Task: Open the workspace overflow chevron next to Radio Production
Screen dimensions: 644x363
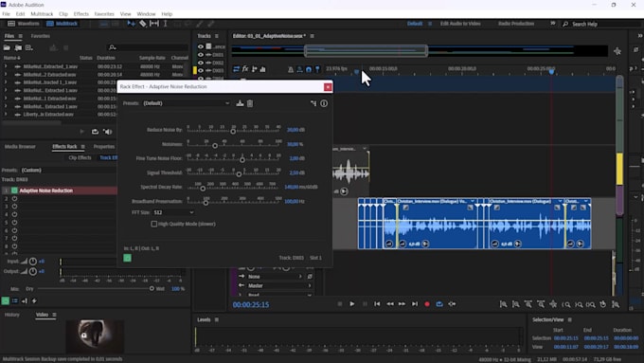Action: pyautogui.click(x=553, y=24)
